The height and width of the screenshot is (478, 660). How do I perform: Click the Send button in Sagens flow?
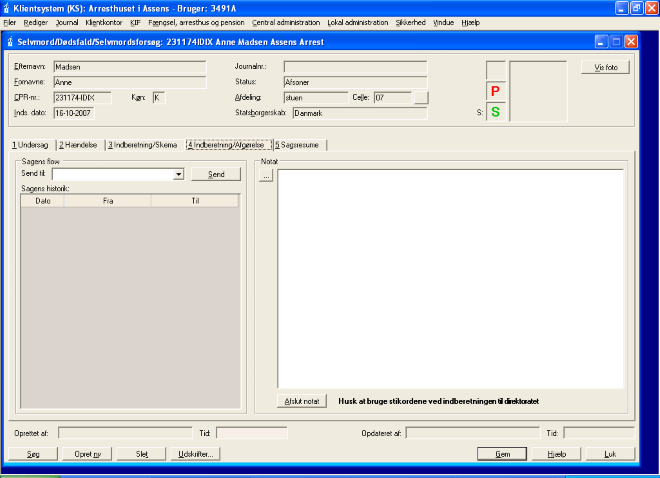(x=216, y=174)
